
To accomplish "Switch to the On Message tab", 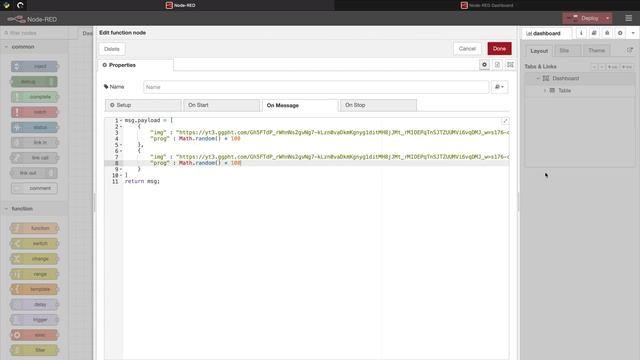I will pos(300,105).
